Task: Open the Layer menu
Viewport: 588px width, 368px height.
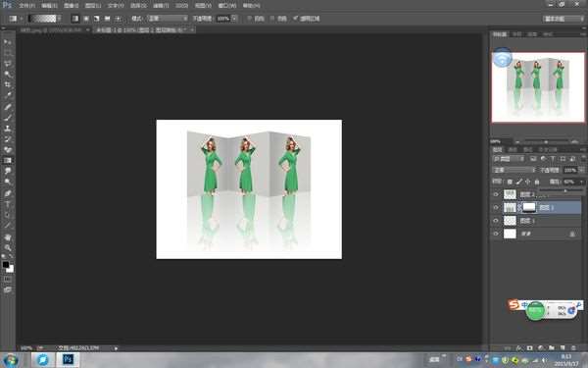Action: [x=93, y=6]
